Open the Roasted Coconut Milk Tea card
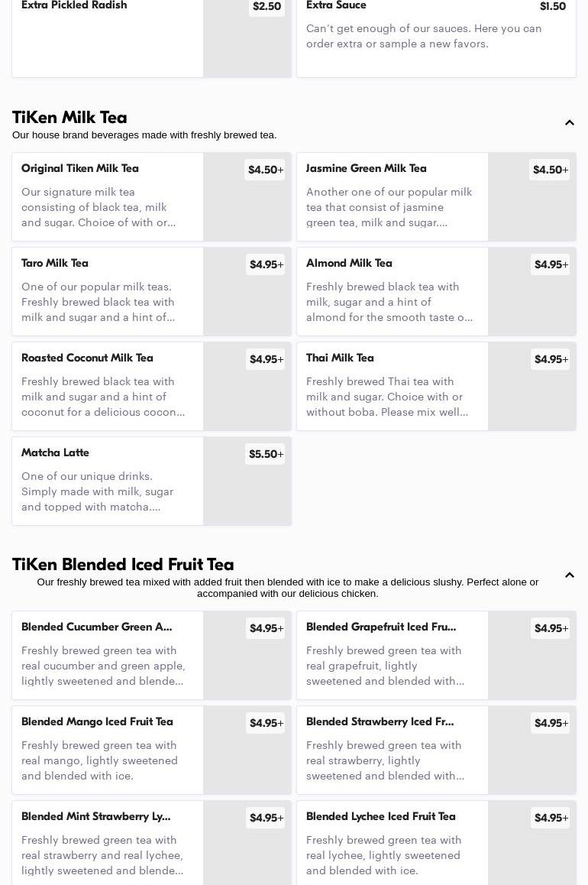The image size is (588, 885). pyautogui.click(x=152, y=386)
